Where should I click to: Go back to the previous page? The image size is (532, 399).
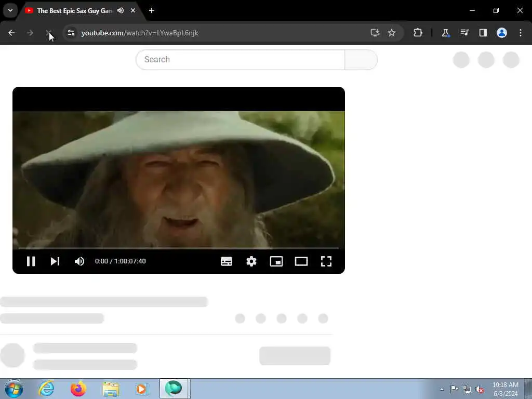pyautogui.click(x=11, y=33)
